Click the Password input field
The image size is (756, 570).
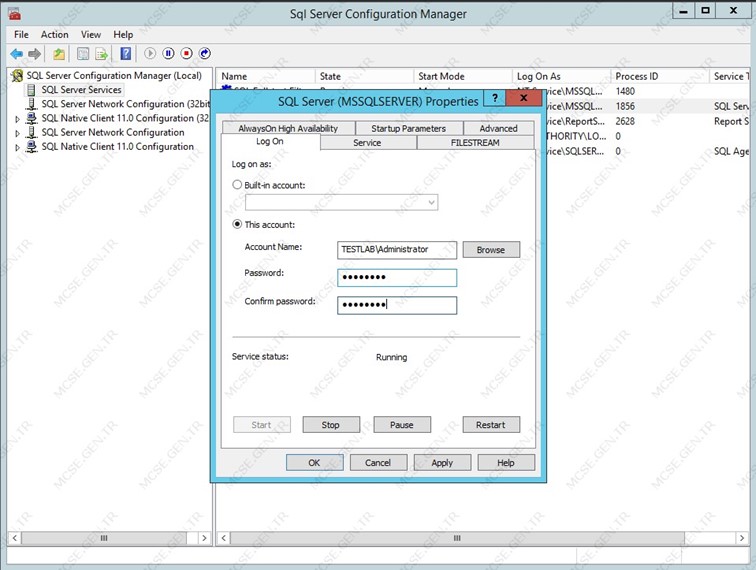pyautogui.click(x=397, y=278)
